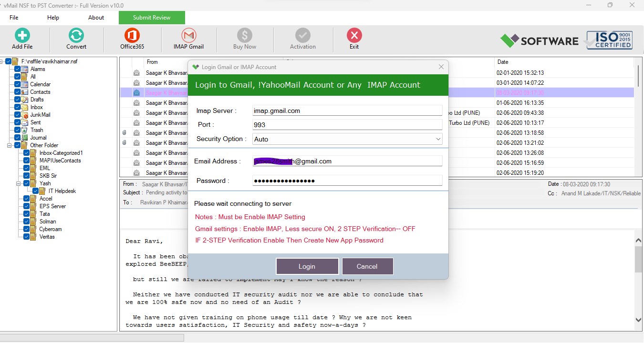Click envelope icon of 03-01-2020 14:07:22 email
Viewport: 644px width, 343px height.
(137, 83)
